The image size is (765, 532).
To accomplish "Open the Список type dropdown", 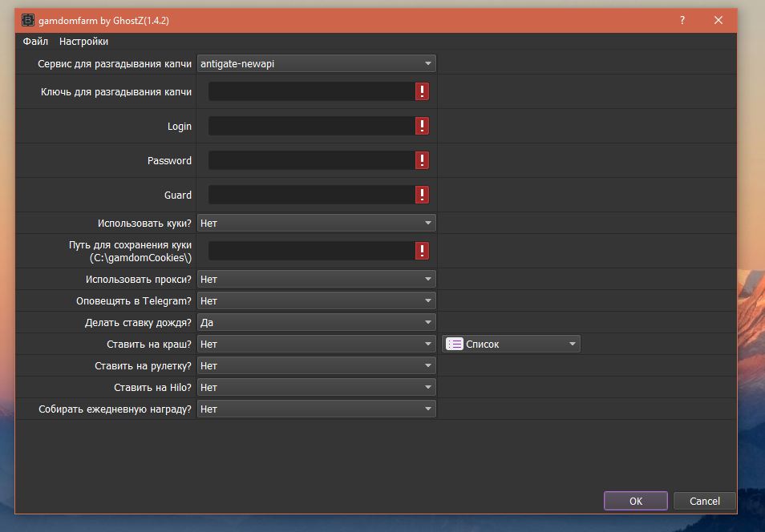I will pyautogui.click(x=511, y=345).
